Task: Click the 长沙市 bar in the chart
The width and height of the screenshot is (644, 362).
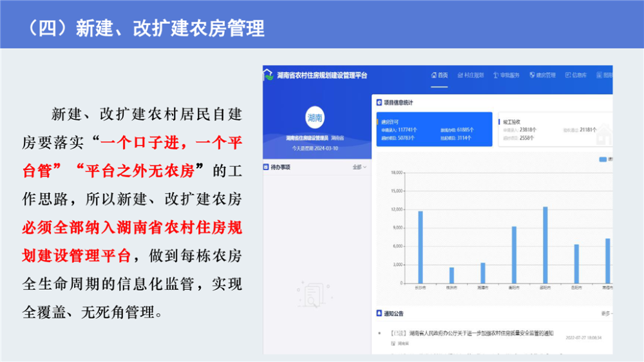Action: click(x=421, y=247)
